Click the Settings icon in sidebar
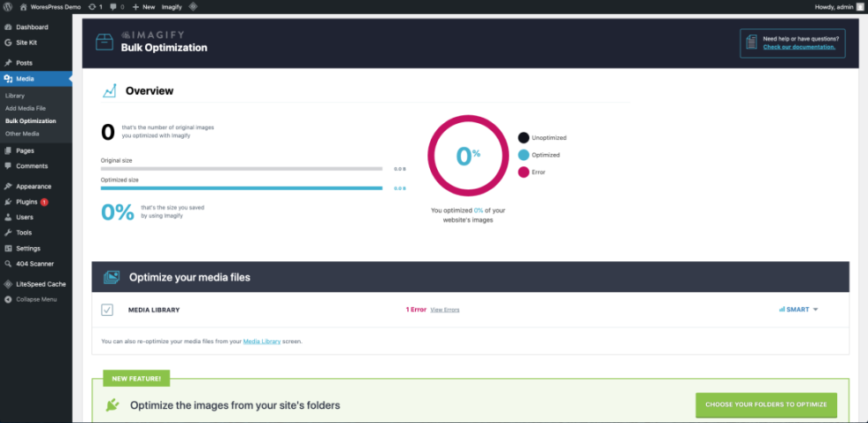Image resolution: width=868 pixels, height=423 pixels. pyautogui.click(x=8, y=249)
